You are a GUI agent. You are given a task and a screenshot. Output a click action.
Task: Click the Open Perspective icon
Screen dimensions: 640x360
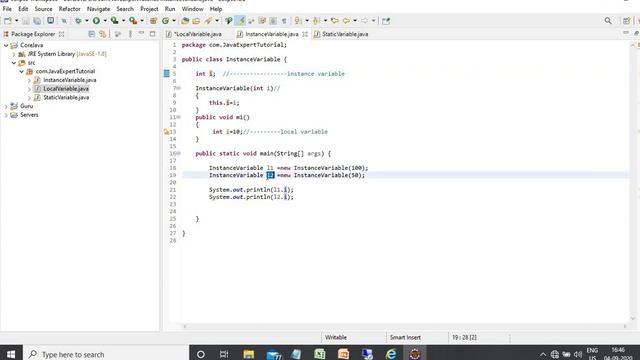[627, 21]
